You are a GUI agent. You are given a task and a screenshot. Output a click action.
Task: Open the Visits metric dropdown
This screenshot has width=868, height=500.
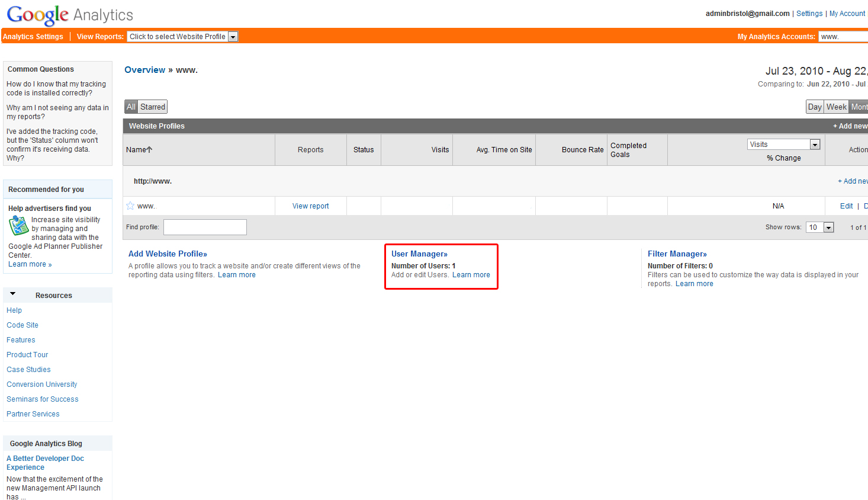point(783,145)
